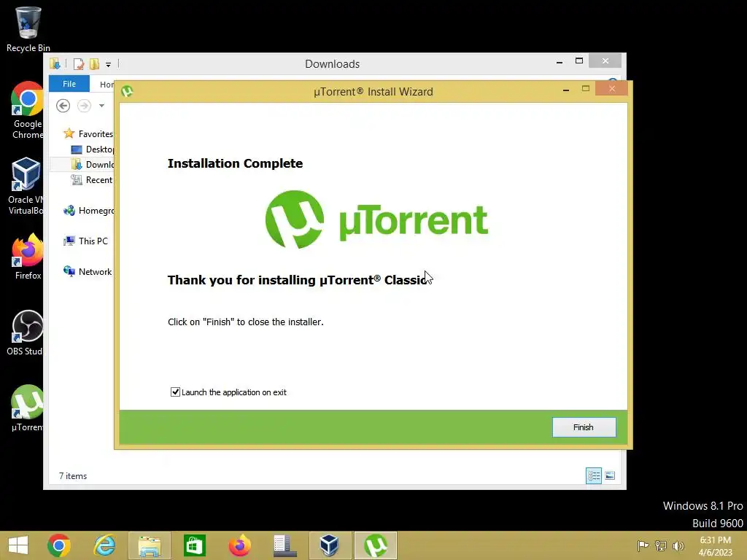This screenshot has width=747, height=560.
Task: Open Customize Quick Access Toolbar dropdown
Action: click(108, 64)
